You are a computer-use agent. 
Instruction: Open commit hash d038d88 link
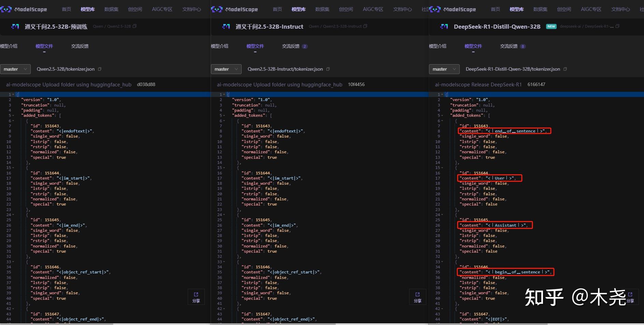coord(146,85)
